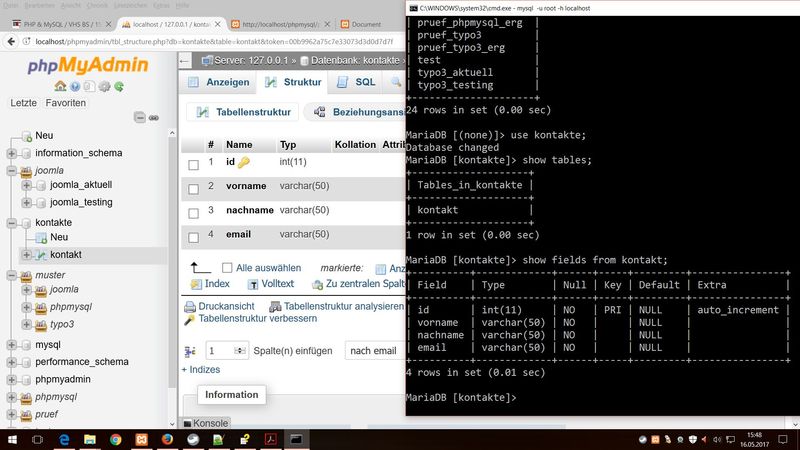Click the cmd window taskbar icon

point(296,439)
